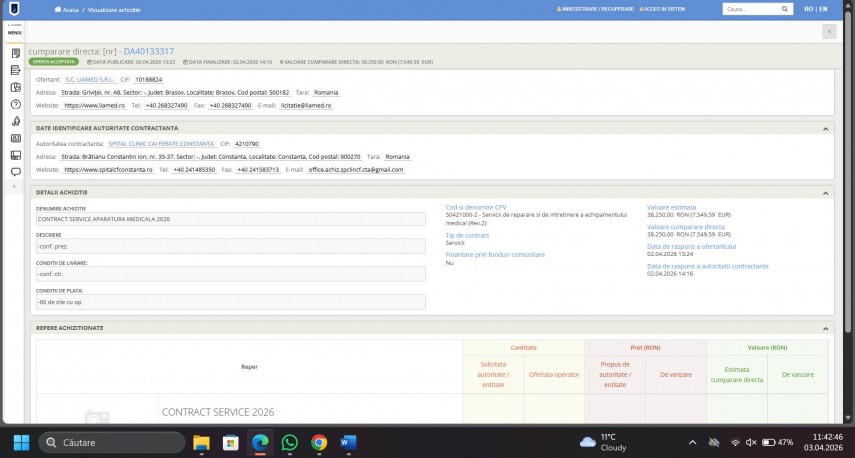This screenshot has width=855, height=458.
Task: Click the speech bubble icon in sidebar
Action: pos(15,172)
